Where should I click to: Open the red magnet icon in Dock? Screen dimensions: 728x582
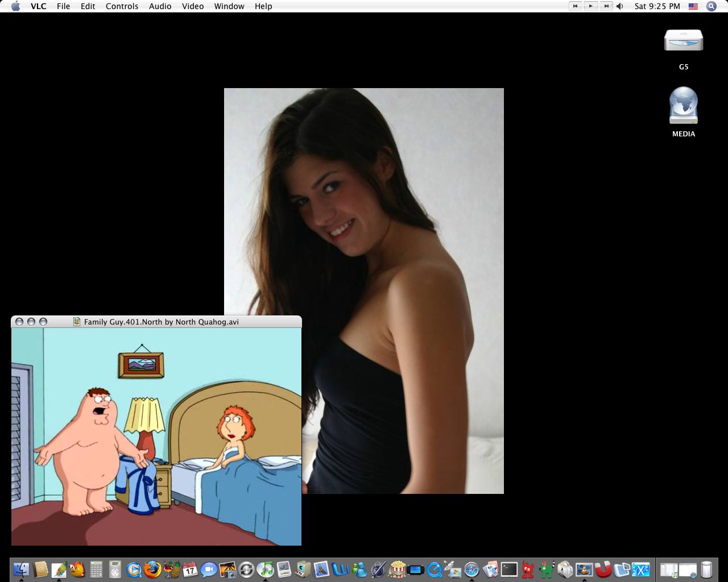coord(603,569)
